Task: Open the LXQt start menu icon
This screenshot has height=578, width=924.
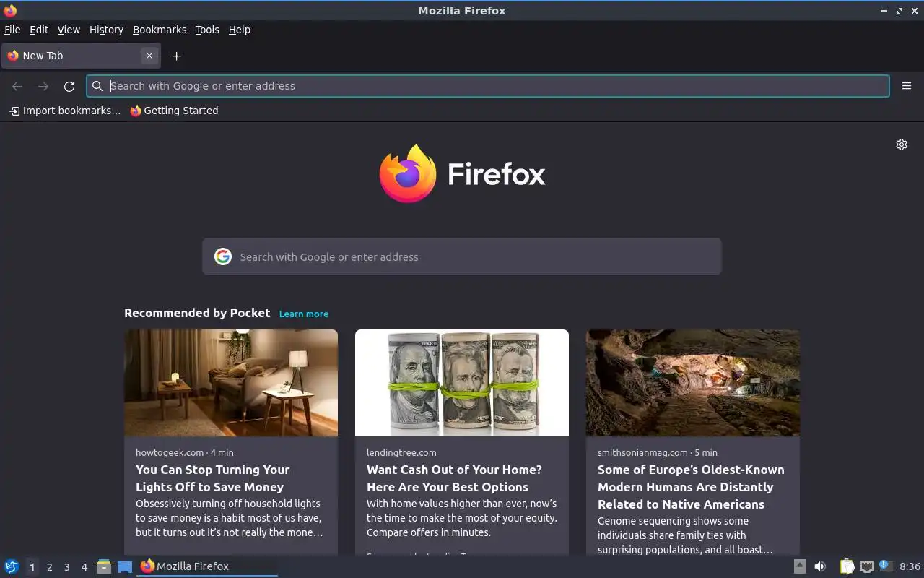Action: pos(12,566)
